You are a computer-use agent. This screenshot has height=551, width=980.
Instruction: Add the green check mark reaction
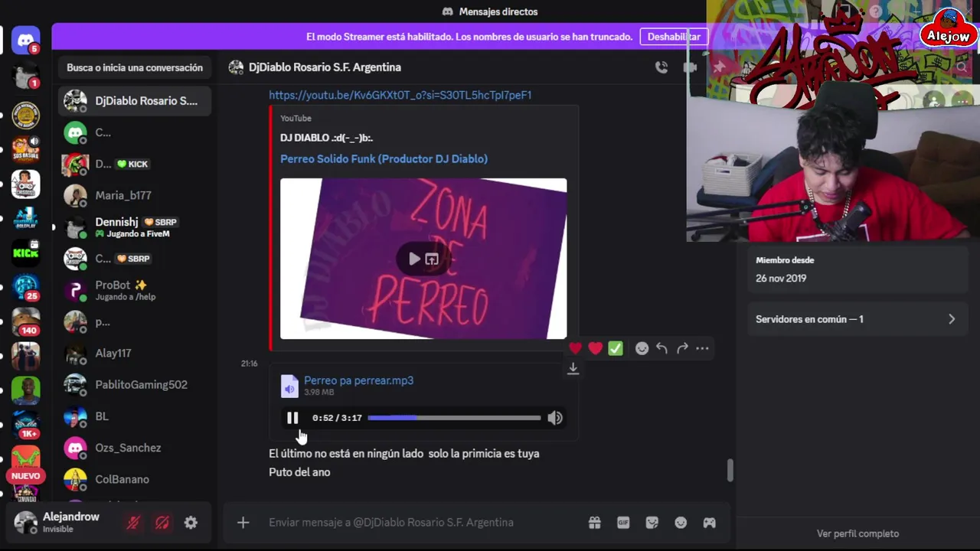click(x=616, y=348)
